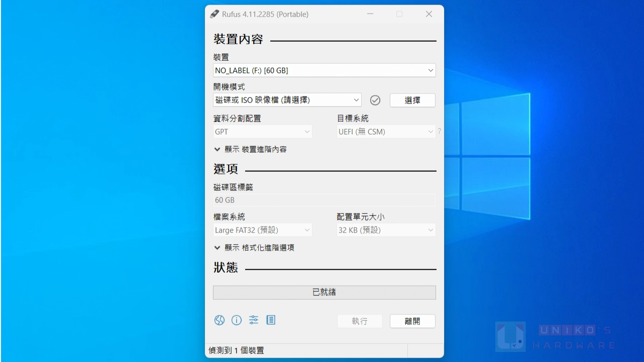
Task: Open the 資料分割配置 GPT dropdown
Action: point(262,132)
